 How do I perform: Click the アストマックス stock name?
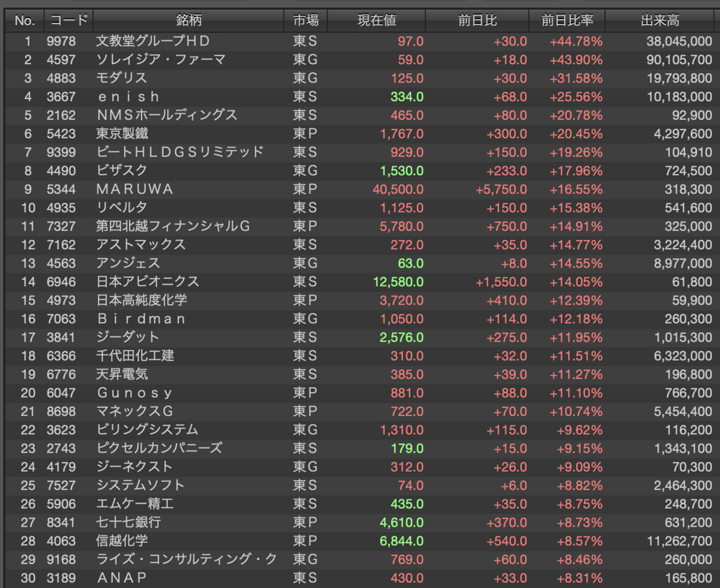click(x=141, y=245)
